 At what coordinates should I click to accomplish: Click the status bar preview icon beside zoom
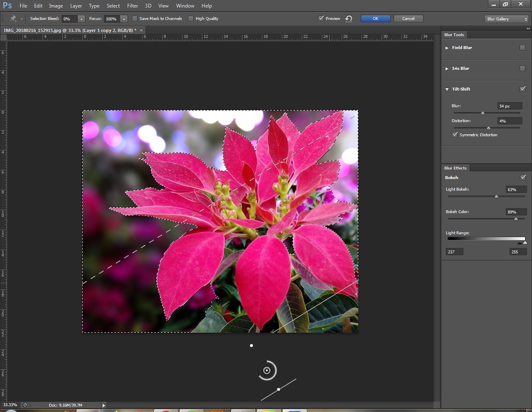(25, 405)
